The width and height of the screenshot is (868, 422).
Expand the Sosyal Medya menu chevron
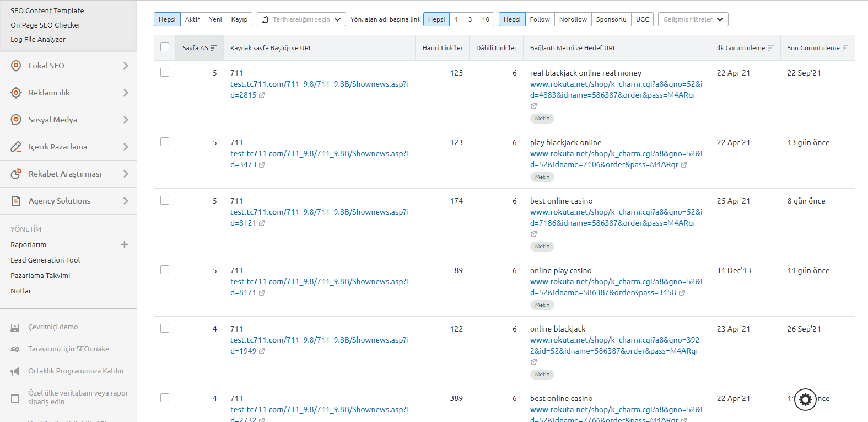click(126, 120)
